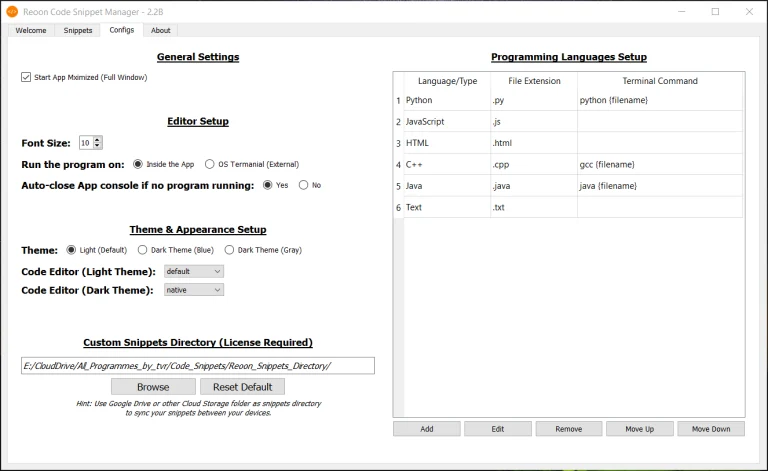Image resolution: width=768 pixels, height=471 pixels.
Task: Minimize the Reoon window
Action: pyautogui.click(x=682, y=12)
